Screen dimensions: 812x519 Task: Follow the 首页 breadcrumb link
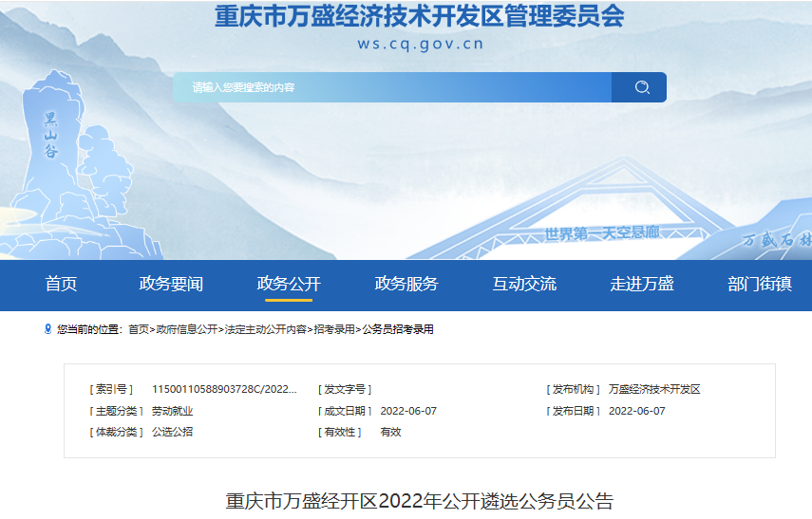point(139,329)
